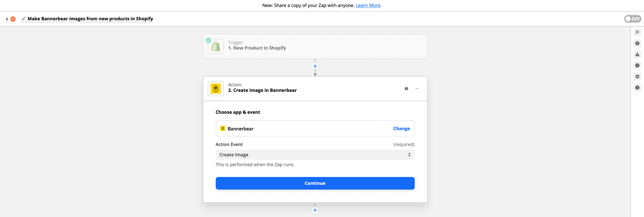Click the Change app link
Image resolution: width=644 pixels, height=217 pixels.
point(401,129)
